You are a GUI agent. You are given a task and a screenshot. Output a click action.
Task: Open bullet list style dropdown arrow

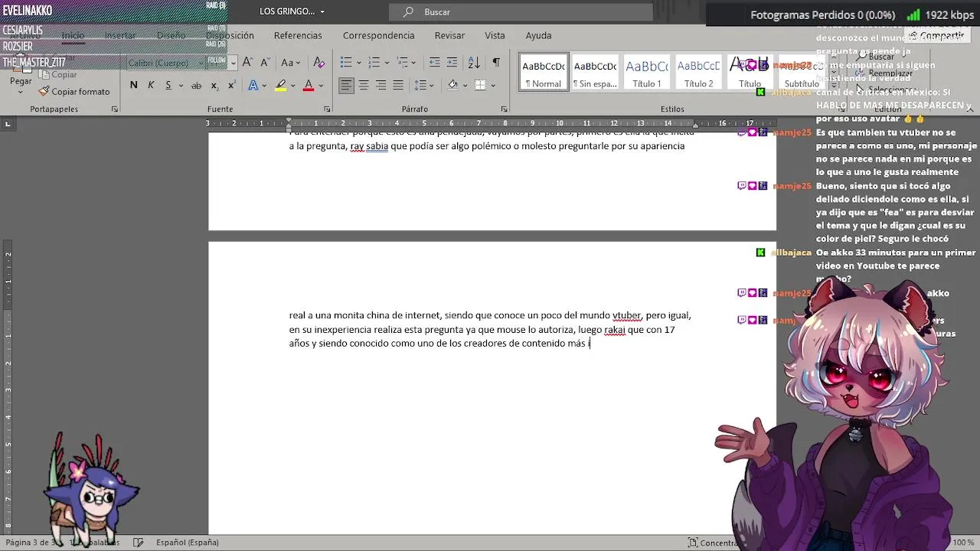(x=358, y=62)
